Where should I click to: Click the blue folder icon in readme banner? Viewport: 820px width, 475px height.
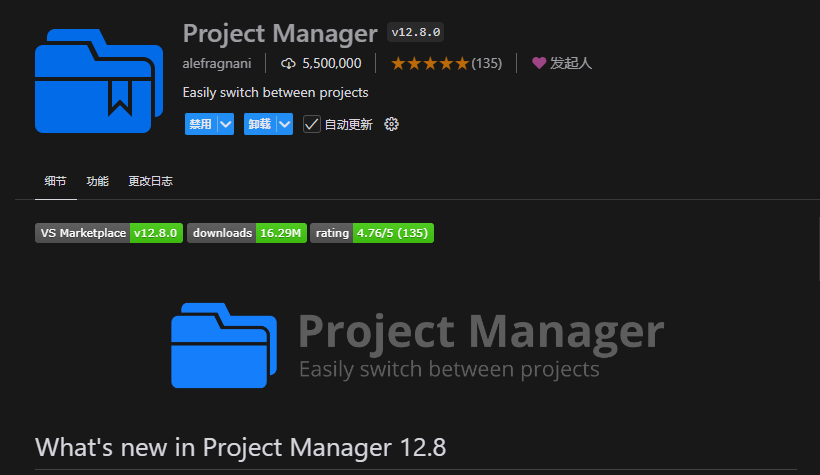(x=223, y=345)
